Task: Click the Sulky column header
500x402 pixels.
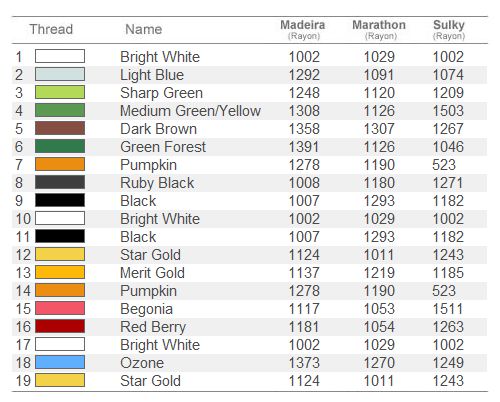Action: (449, 29)
